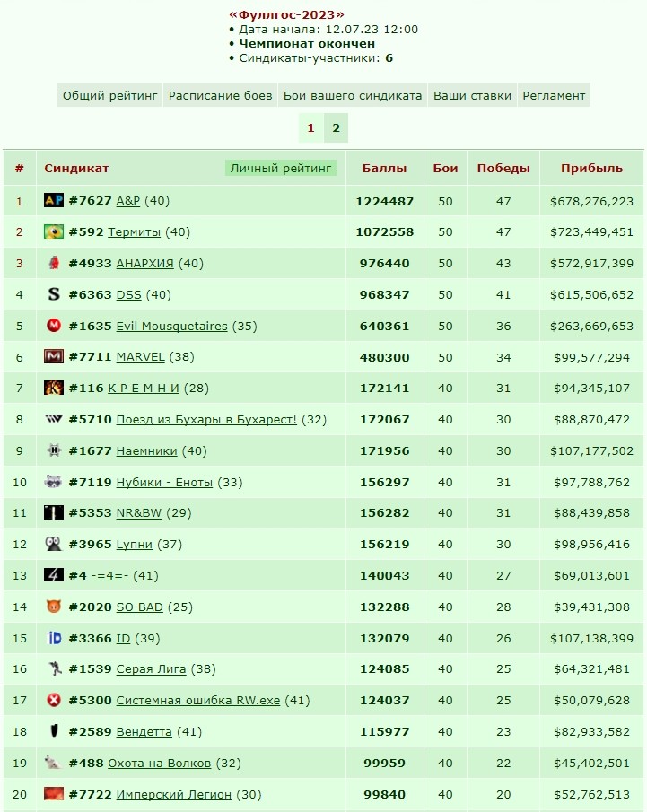Go to page 2 of rankings
The height and width of the screenshot is (812, 647).
click(x=336, y=128)
